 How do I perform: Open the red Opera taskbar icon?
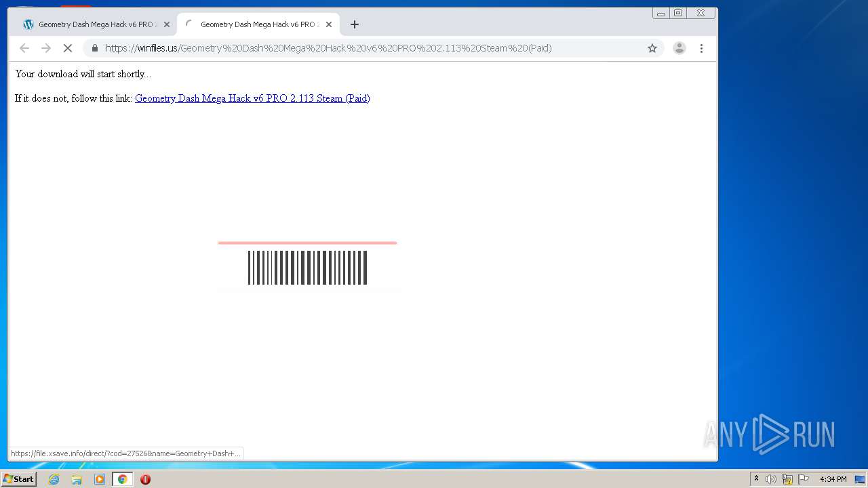click(145, 479)
